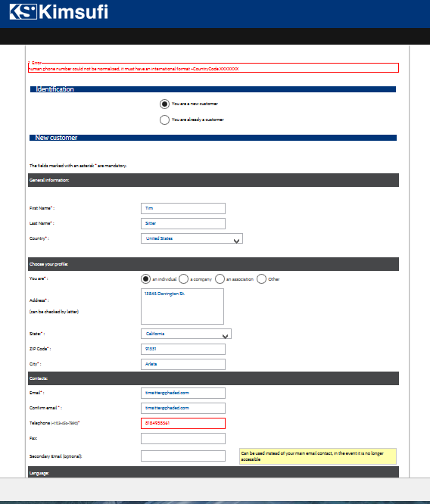Screen dimensions: 430x504
Task: Choose 'Other' profile radio
Action: point(261,279)
